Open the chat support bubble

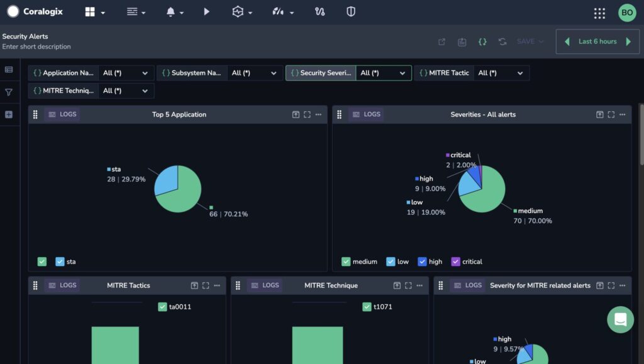click(621, 319)
